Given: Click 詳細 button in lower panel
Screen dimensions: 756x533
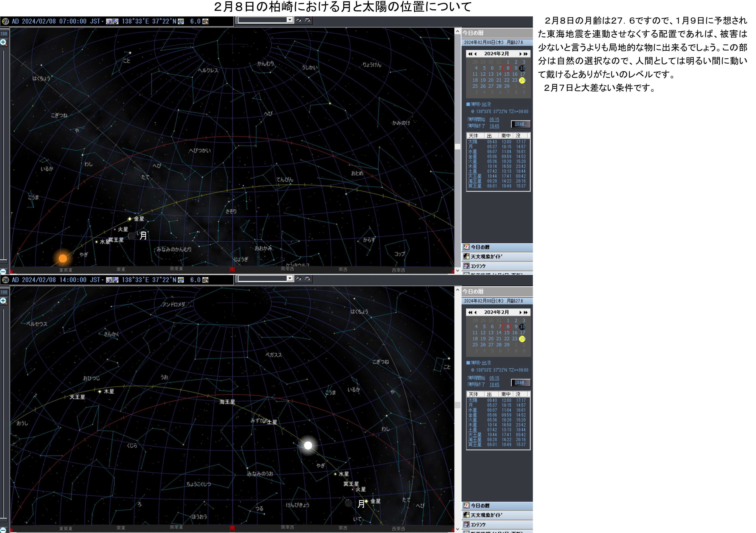Looking at the screenshot, I should (521, 383).
